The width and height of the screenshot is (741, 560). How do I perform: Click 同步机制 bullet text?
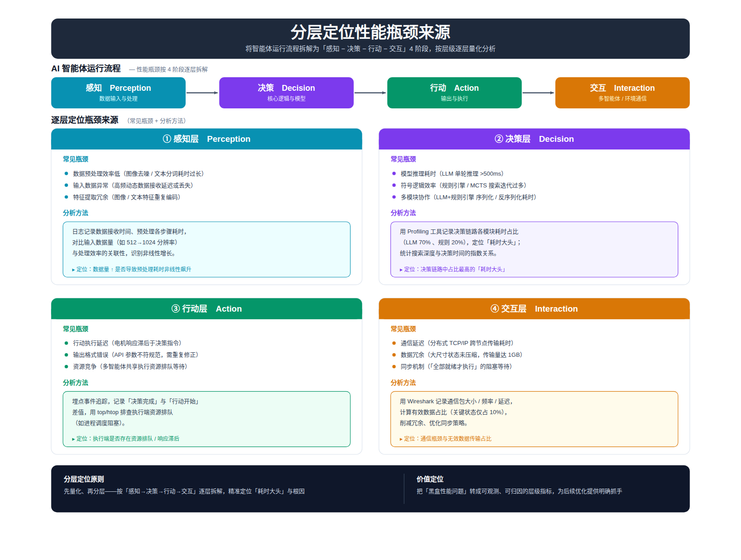[456, 367]
